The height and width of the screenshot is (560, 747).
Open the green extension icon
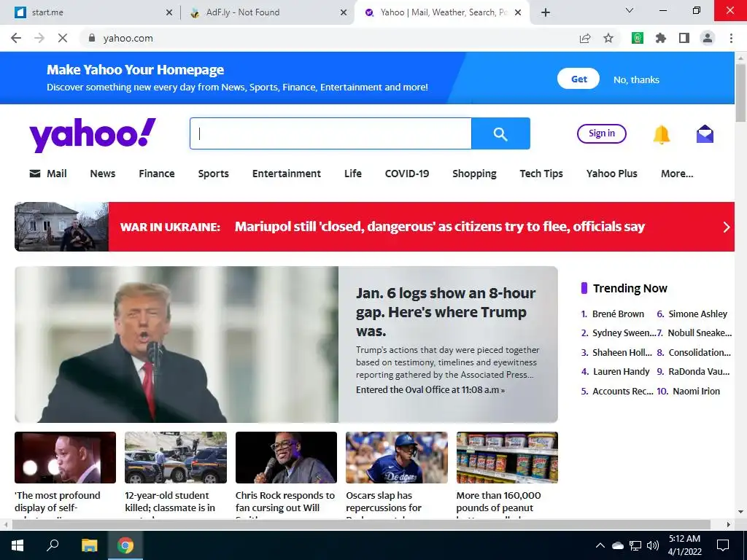click(638, 38)
